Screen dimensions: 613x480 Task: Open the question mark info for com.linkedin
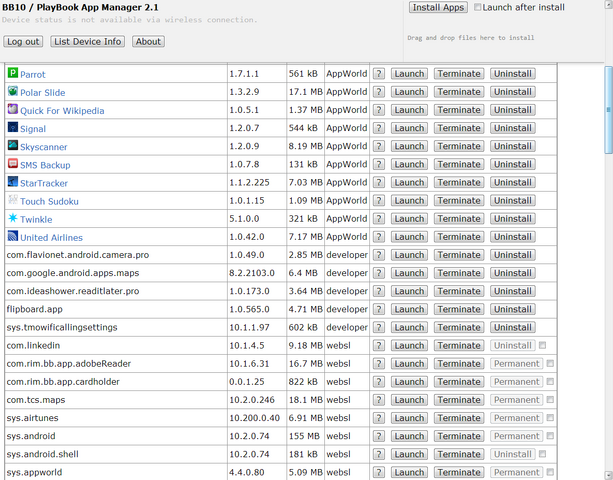point(378,346)
